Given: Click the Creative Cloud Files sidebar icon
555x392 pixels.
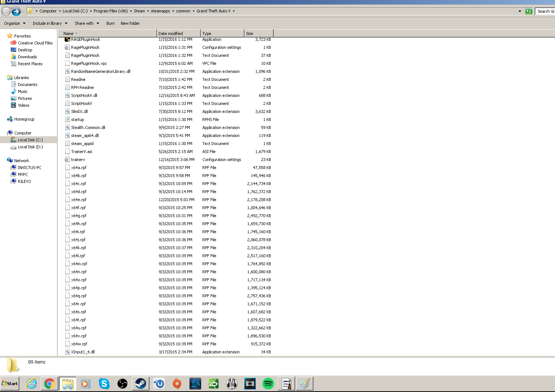Looking at the screenshot, I should pos(13,43).
